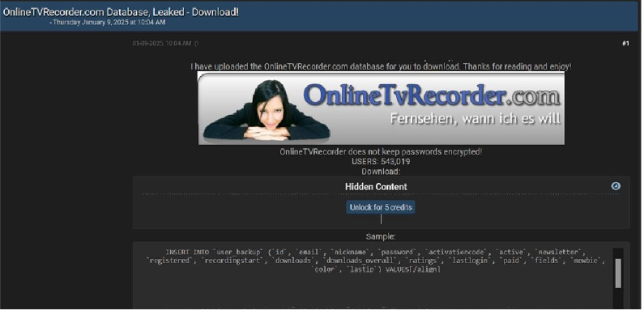Click the Unlock for 5 credits button

point(381,207)
